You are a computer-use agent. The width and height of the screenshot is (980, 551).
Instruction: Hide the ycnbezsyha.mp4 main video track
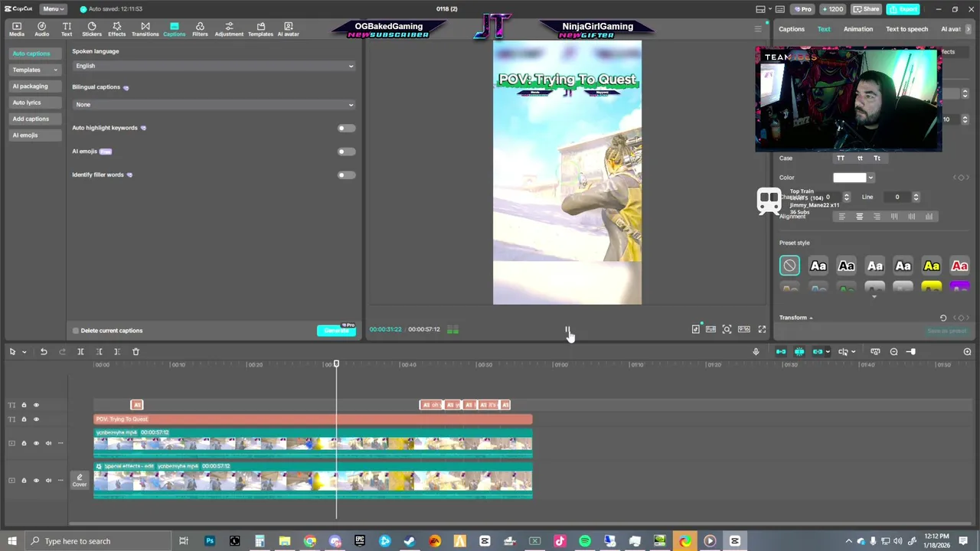click(x=36, y=443)
